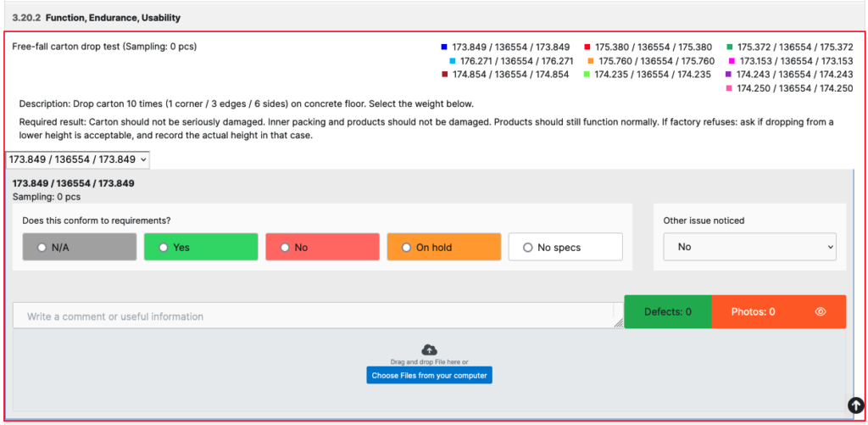Open the Other issue noticed dropdown
Screen dimensions: 868x425
pyautogui.click(x=750, y=247)
